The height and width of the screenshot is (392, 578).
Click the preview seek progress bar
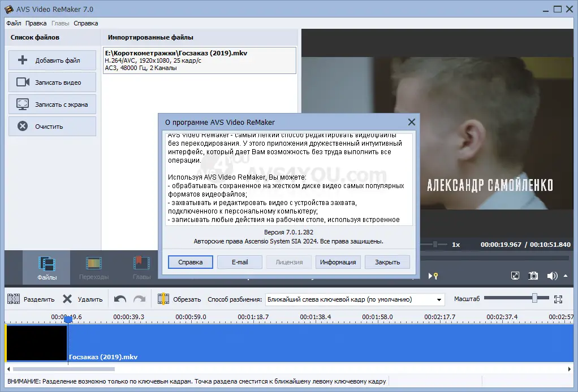495,258
